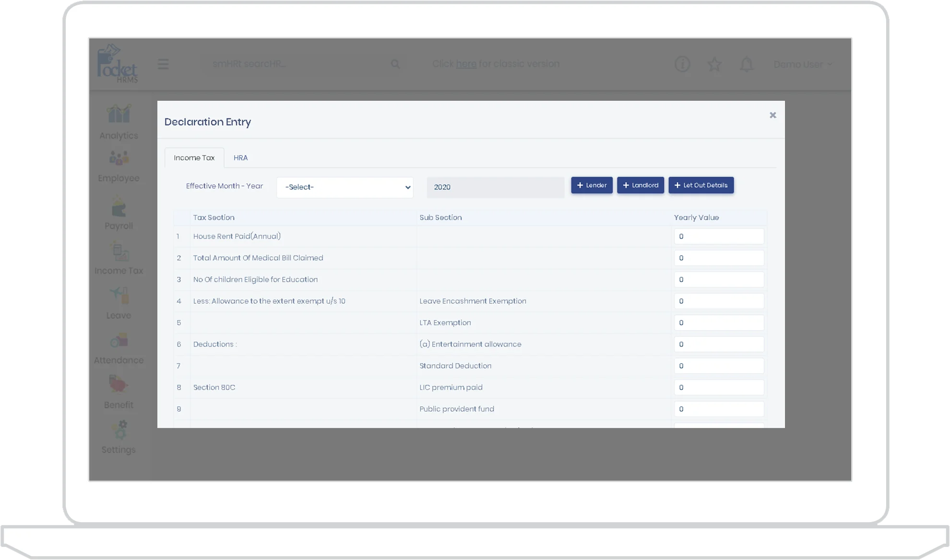Click yearly value for House Rent Paid(Annual)
Viewport: 950px width, 560px height.
tap(719, 237)
